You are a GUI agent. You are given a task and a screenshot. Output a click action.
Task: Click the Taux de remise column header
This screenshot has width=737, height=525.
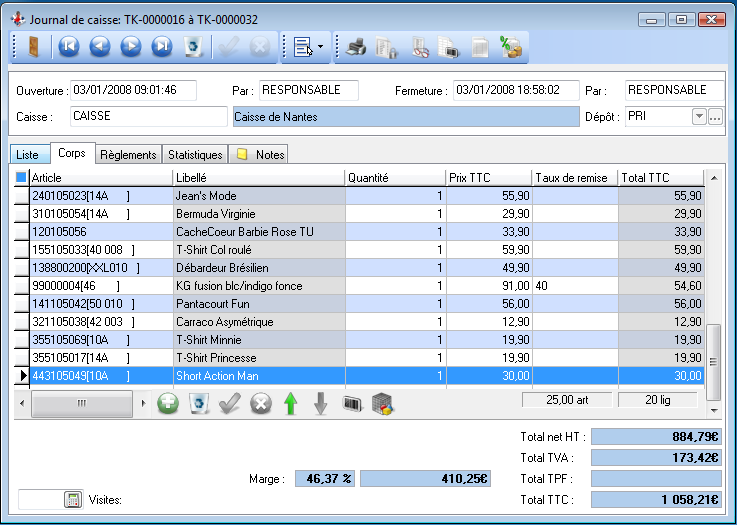click(x=575, y=178)
